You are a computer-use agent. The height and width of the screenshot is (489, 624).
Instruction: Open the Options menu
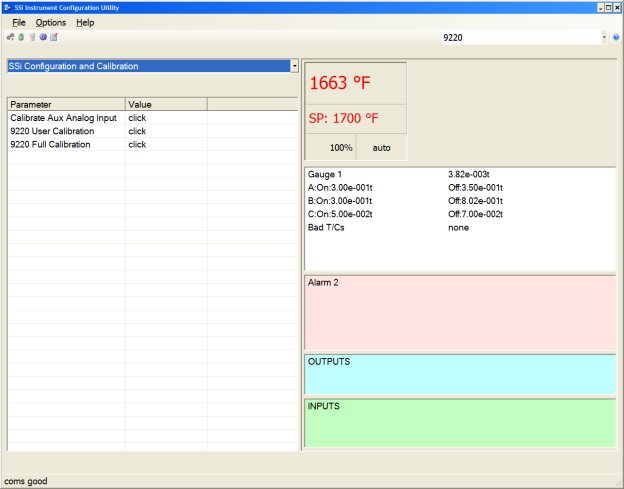point(50,22)
